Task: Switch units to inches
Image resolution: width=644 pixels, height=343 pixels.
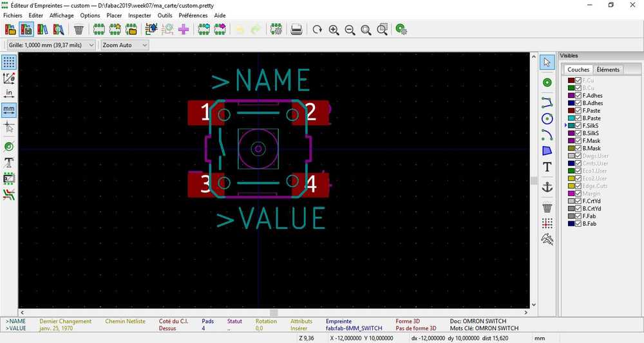Action: click(9, 94)
